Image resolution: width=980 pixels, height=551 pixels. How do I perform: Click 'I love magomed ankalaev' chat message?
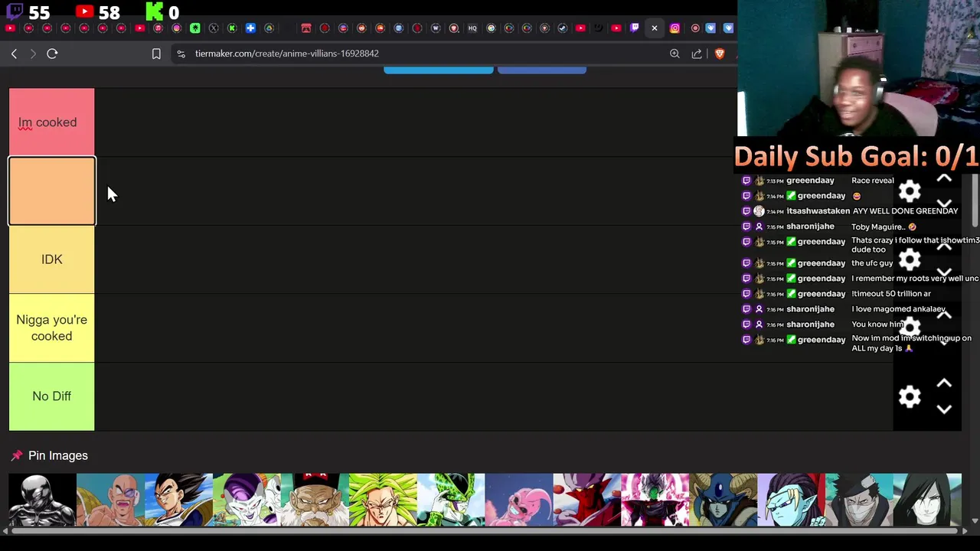click(899, 309)
